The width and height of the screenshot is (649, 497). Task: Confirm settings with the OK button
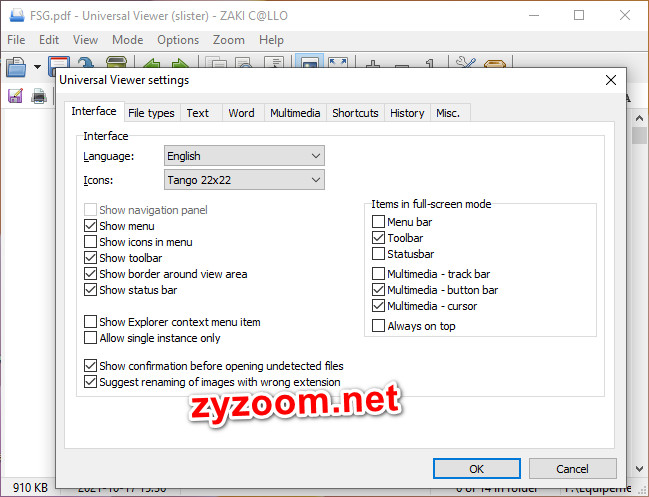[x=477, y=468]
